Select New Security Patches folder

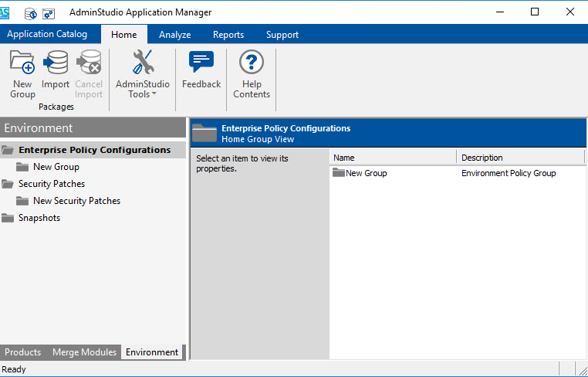point(76,201)
